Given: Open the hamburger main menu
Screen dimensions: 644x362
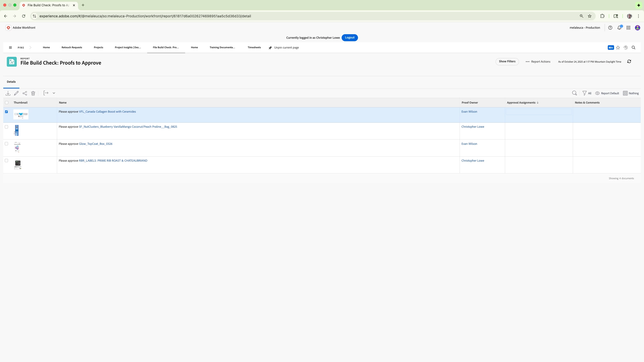Looking at the screenshot, I should (10, 48).
